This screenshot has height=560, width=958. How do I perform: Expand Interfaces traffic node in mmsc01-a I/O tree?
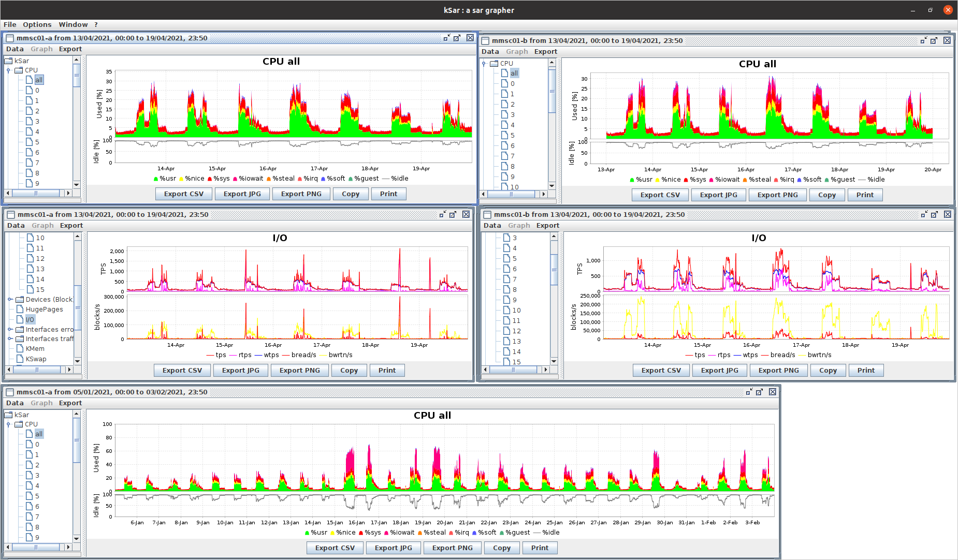pos(10,338)
